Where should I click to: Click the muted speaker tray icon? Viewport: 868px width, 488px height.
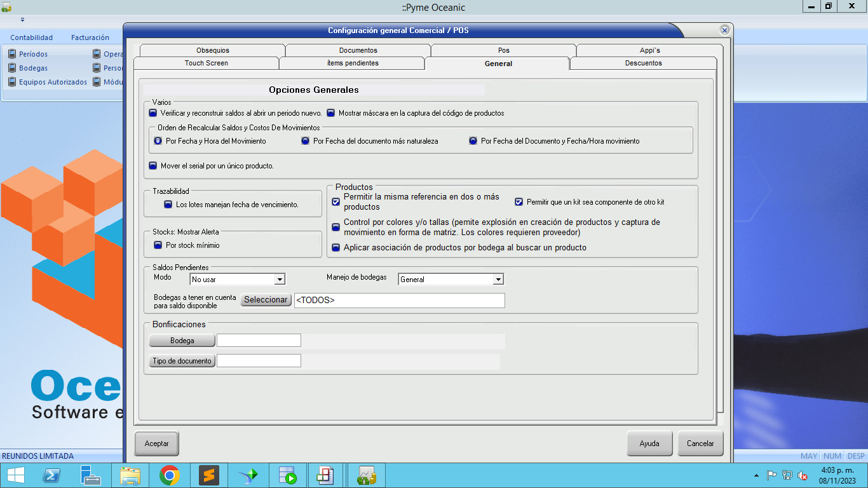tap(803, 475)
